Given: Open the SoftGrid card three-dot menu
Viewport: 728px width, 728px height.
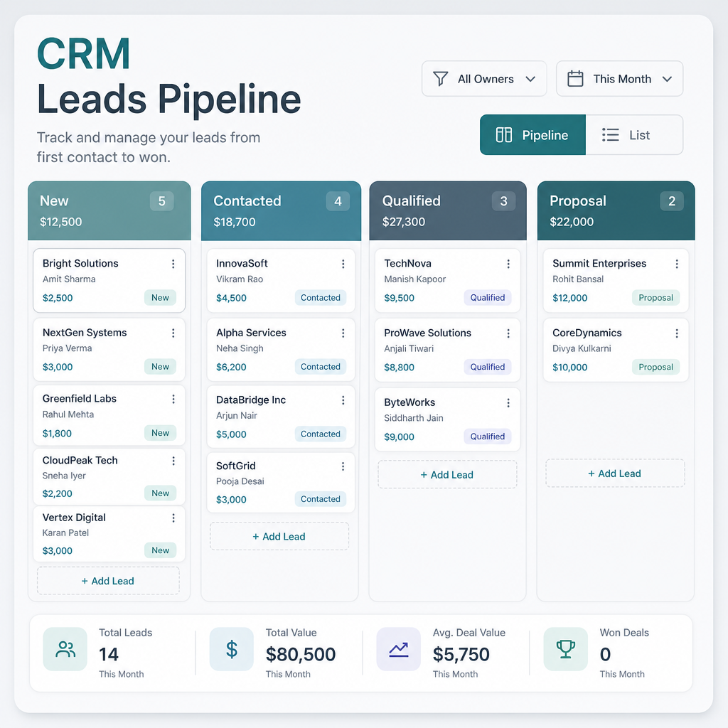Looking at the screenshot, I should [343, 466].
